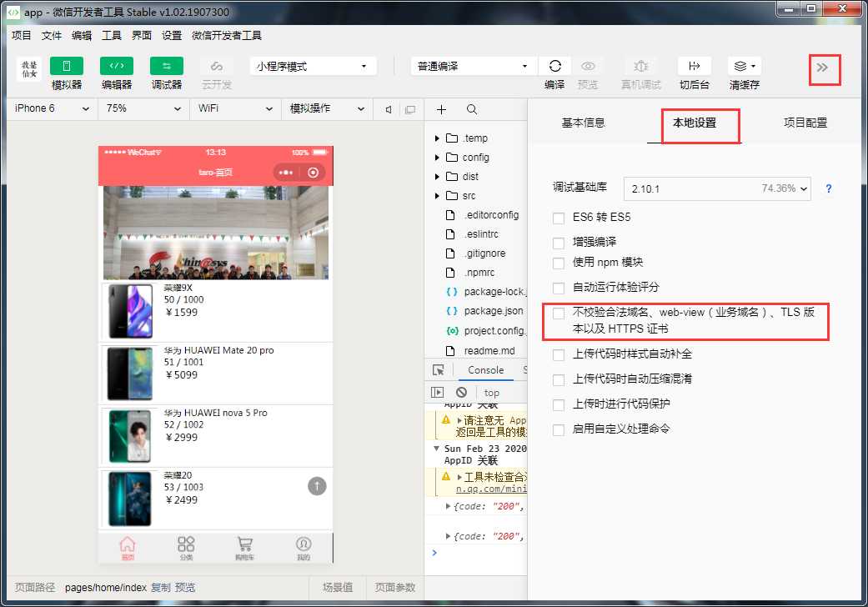This screenshot has height=607, width=868.
Task: Click the console sidebar toggle icon
Action: click(437, 393)
